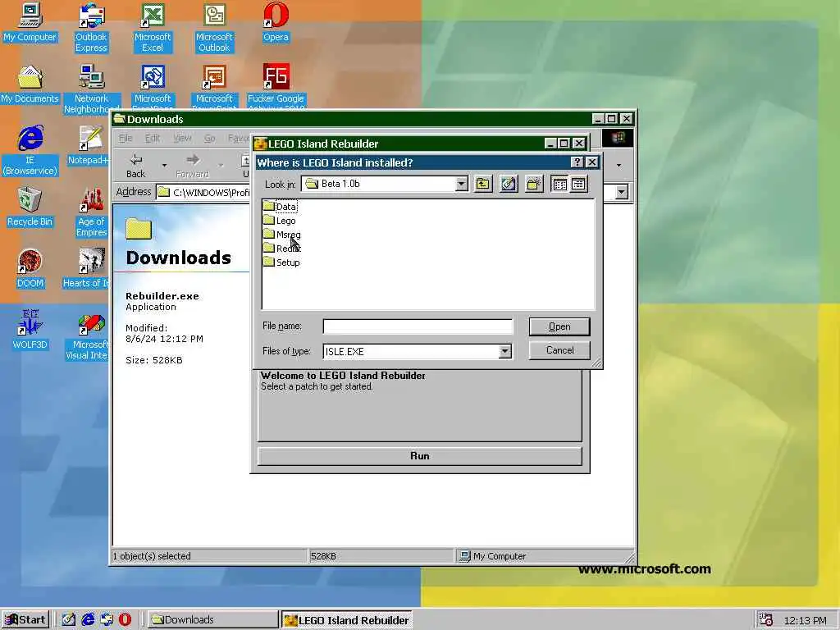
Task: Select My Documents desktop icon
Action: click(30, 84)
